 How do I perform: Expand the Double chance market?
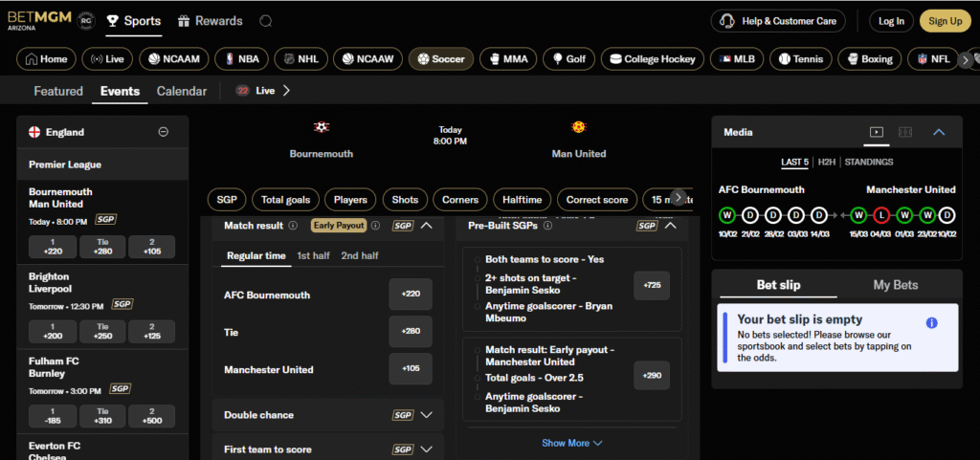[x=327, y=415]
